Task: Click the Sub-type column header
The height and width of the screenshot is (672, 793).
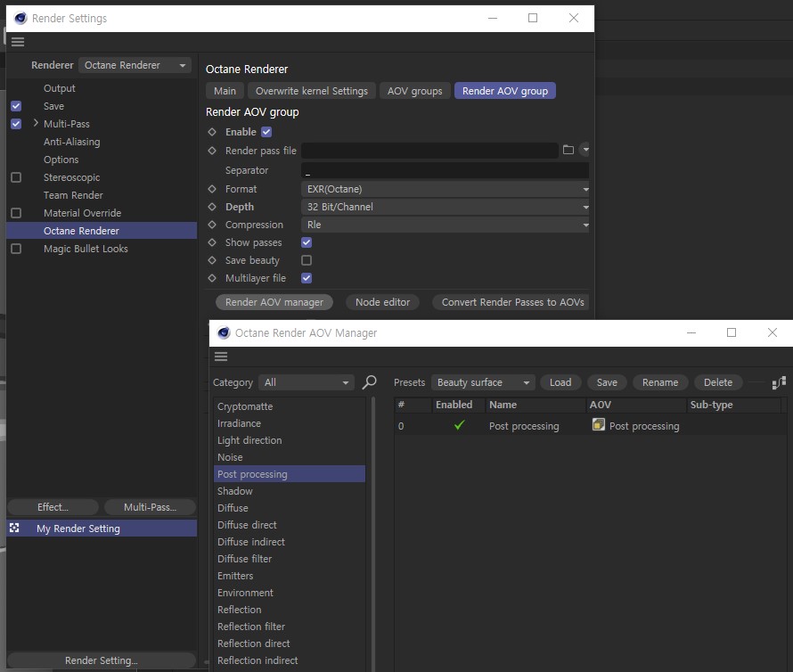Action: tap(733, 405)
